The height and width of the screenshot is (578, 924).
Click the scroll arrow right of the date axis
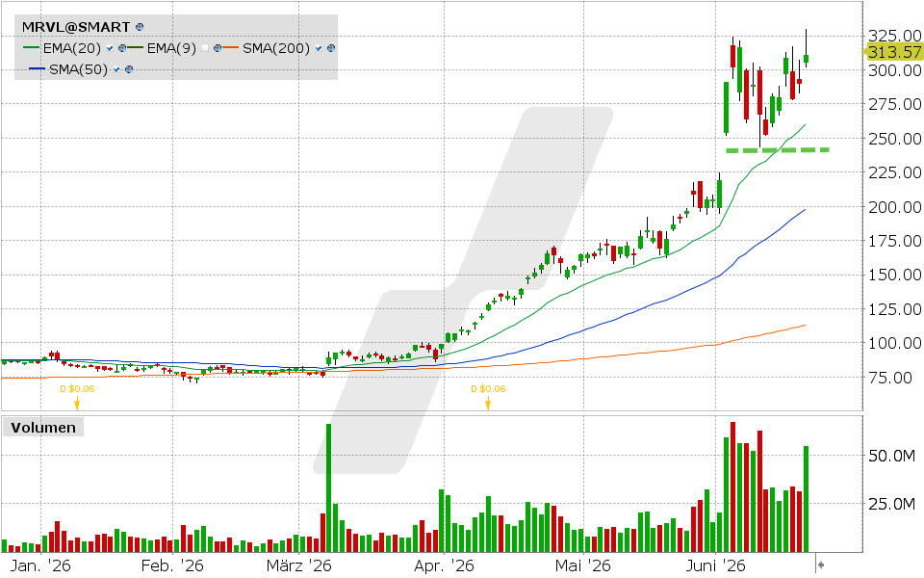(x=820, y=565)
